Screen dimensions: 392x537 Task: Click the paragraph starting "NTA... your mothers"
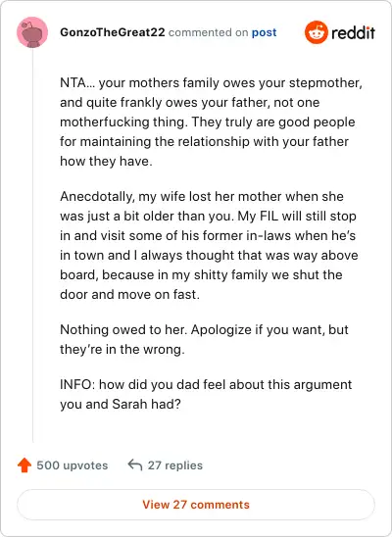tap(211, 122)
